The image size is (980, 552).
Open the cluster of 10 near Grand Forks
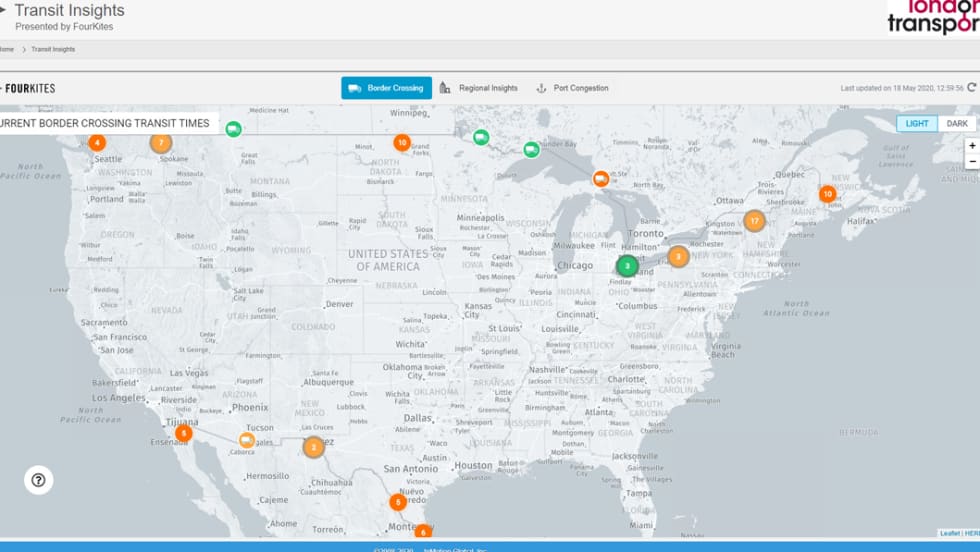(x=402, y=143)
